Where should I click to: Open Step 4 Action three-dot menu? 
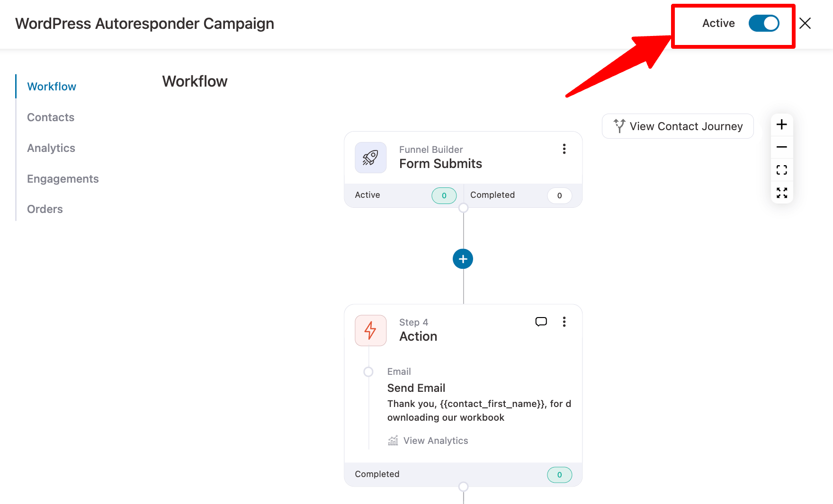pyautogui.click(x=564, y=322)
